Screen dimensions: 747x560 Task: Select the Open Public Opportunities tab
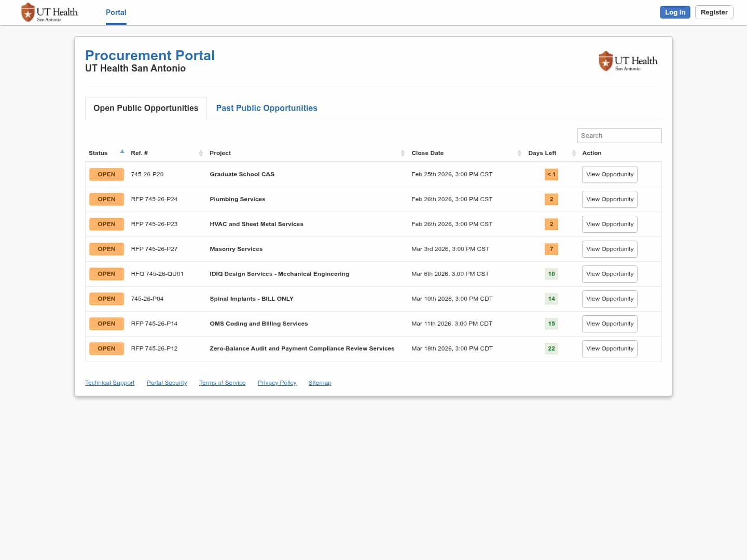click(146, 108)
